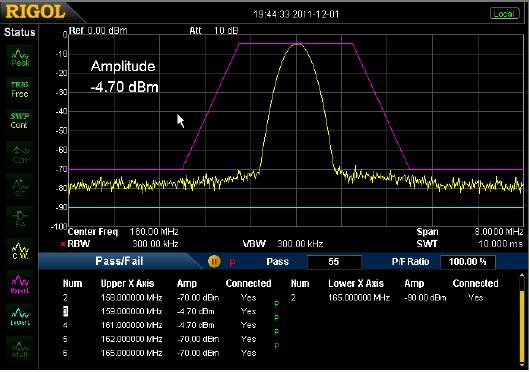Click the SWT 10.000 ms value
This screenshot has width=530, height=372.
[501, 244]
